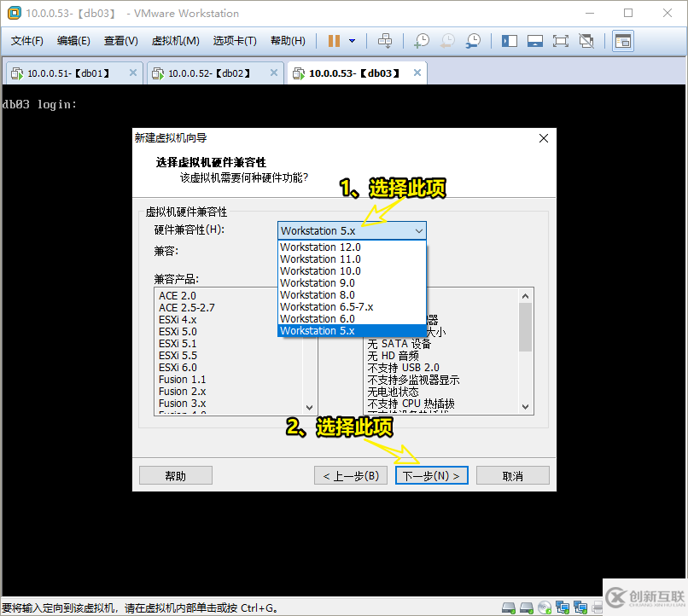Select ACE 2.0 in compatible products
The height and width of the screenshot is (616, 688).
[x=178, y=296]
